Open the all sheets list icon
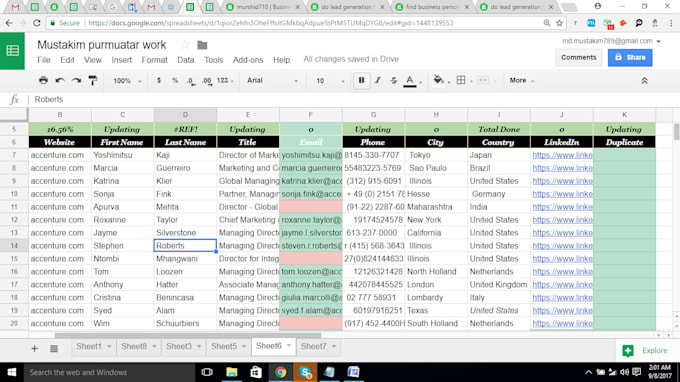Image resolution: width=680 pixels, height=382 pixels. coord(54,348)
